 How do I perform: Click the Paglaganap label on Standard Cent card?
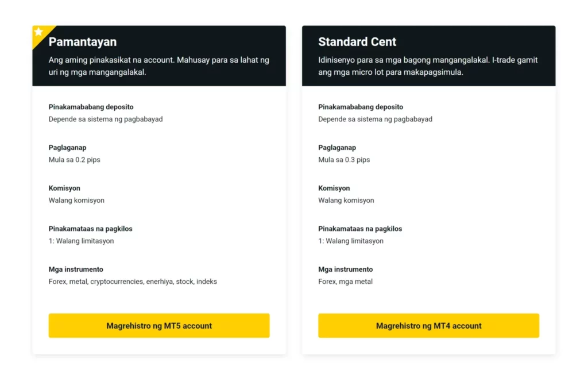click(x=337, y=147)
